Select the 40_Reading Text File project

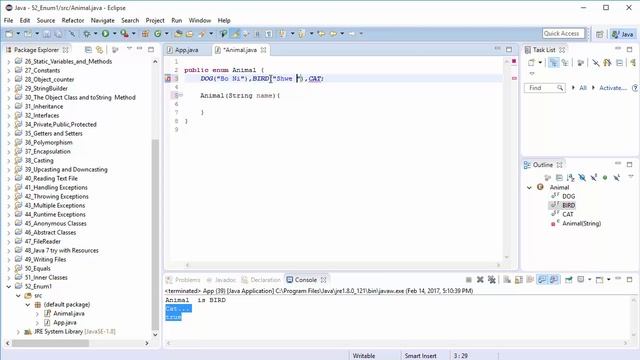tap(51, 178)
